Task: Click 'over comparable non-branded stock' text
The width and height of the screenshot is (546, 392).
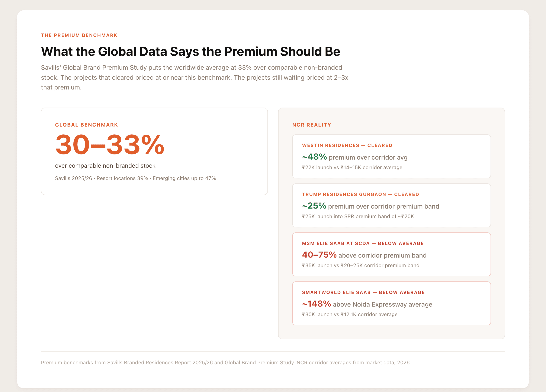Action: (105, 166)
